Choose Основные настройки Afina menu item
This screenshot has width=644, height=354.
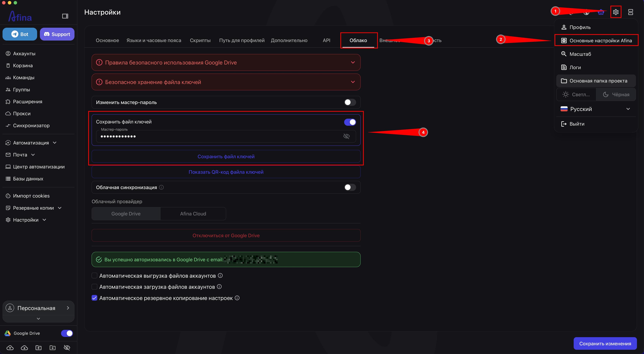click(596, 40)
